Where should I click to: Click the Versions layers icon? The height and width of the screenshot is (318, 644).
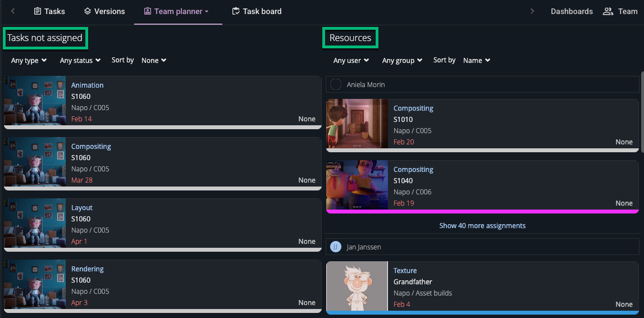click(88, 11)
